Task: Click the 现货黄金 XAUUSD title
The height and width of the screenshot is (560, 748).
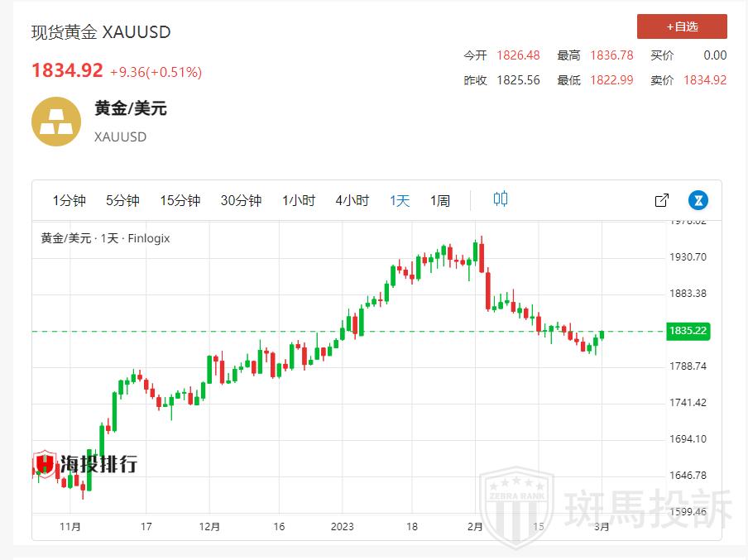Action: pyautogui.click(x=101, y=32)
